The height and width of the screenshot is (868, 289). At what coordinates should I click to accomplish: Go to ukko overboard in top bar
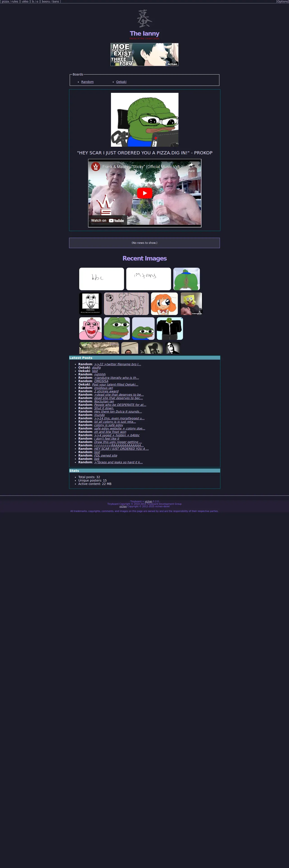25,2
